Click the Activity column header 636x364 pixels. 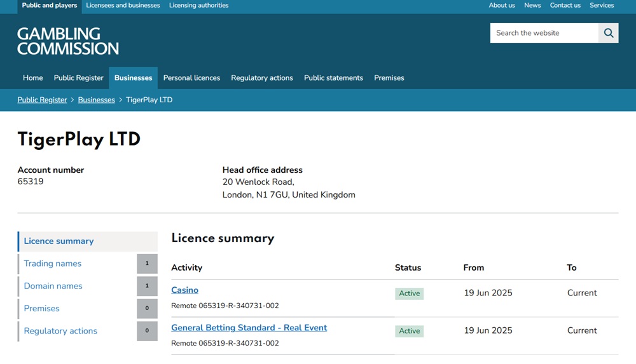click(186, 268)
